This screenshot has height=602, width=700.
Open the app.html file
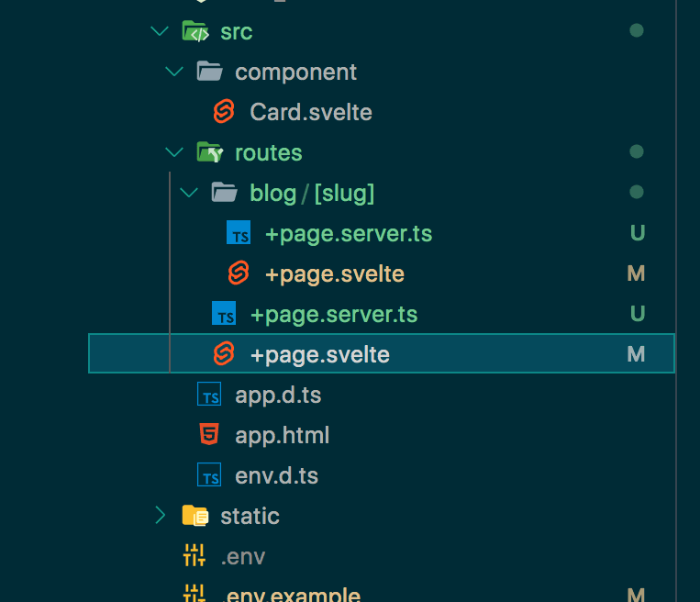282,435
